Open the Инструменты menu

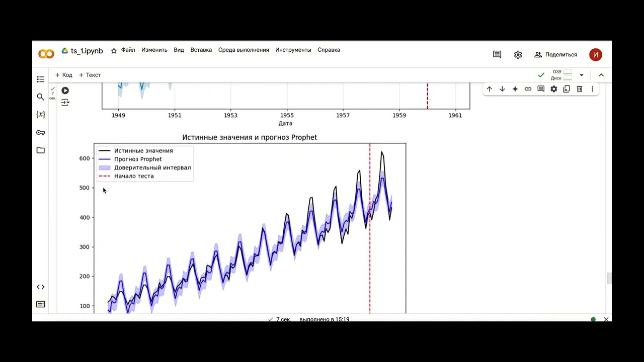click(293, 50)
